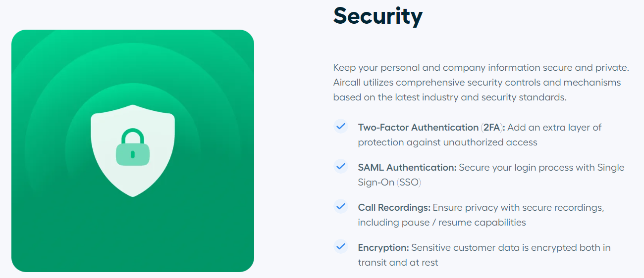The width and height of the screenshot is (644, 278).
Task: Click the text 'transit and at rest'
Action: pos(398,263)
